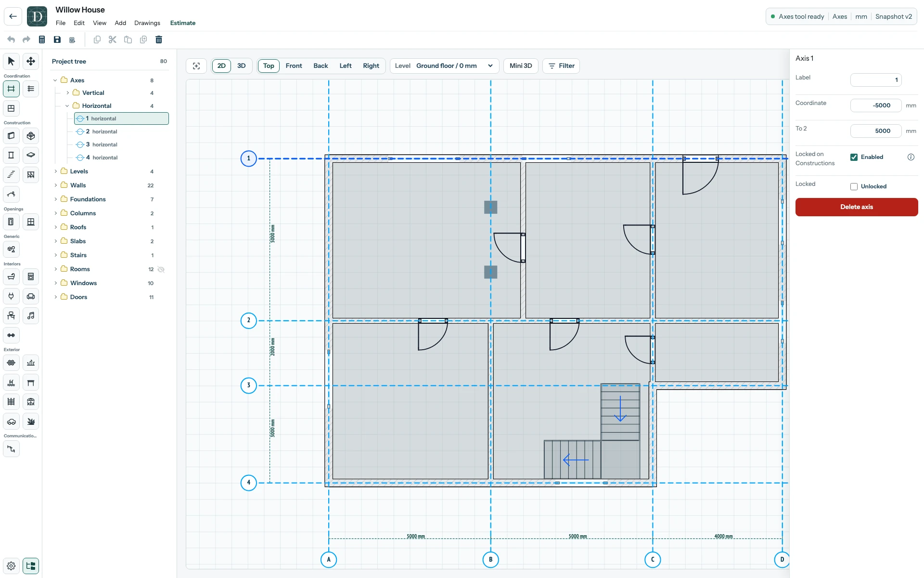This screenshot has width=924, height=578.
Task: Uncheck Locked on Constructions Enabled checkbox
Action: [x=854, y=158]
